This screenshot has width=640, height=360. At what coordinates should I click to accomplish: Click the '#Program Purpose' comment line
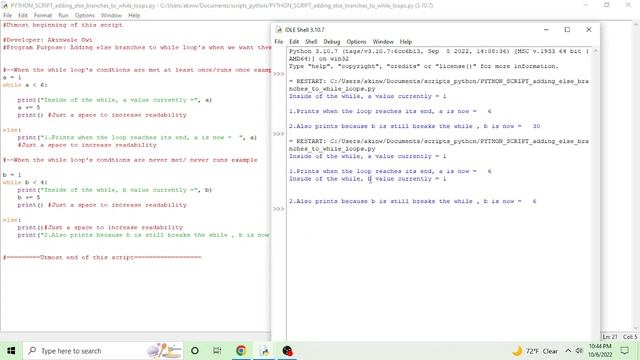(x=137, y=47)
